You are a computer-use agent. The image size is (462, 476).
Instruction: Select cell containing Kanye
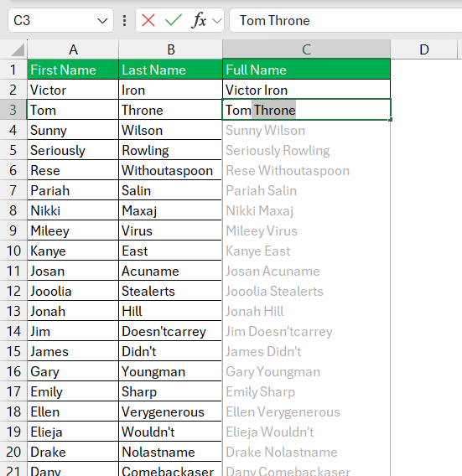point(73,251)
